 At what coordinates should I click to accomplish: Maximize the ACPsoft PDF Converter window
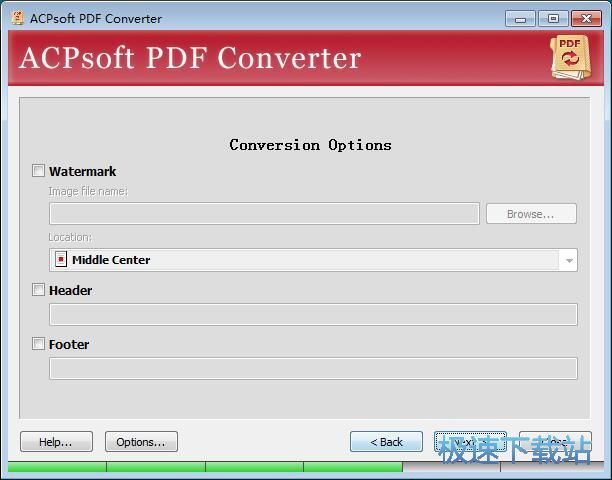553,19
